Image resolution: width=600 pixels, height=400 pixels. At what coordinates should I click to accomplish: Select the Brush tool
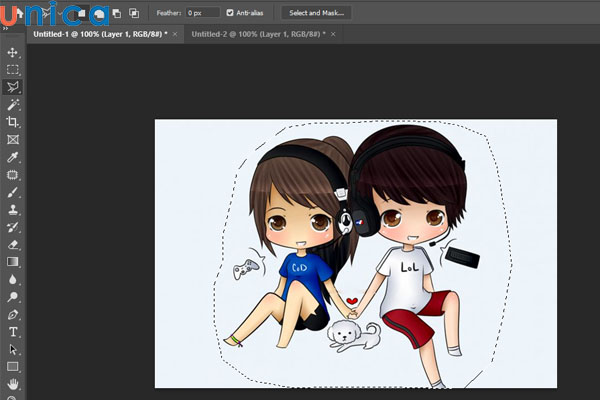tap(13, 192)
